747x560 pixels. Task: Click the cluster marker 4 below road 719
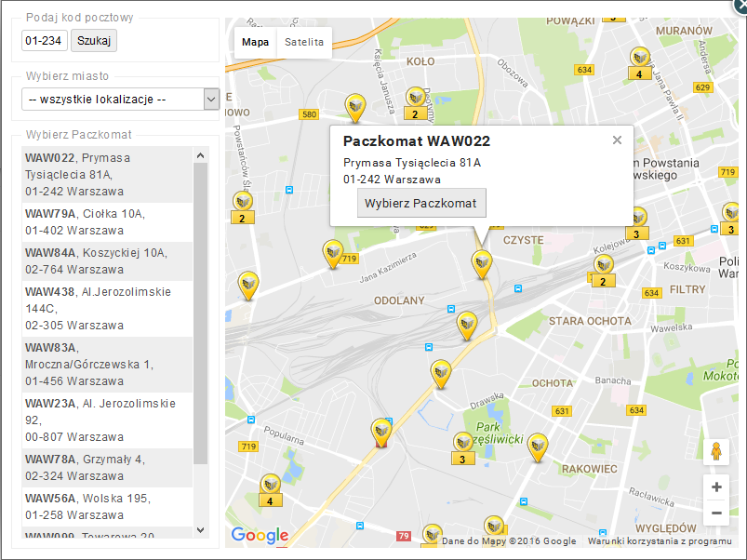[271, 490]
